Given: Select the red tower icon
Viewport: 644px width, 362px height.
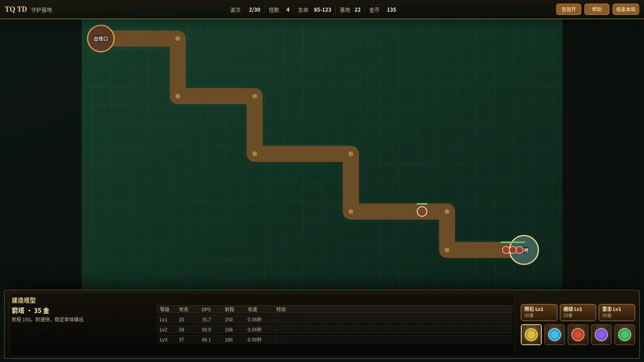Looking at the screenshot, I should click(x=578, y=335).
